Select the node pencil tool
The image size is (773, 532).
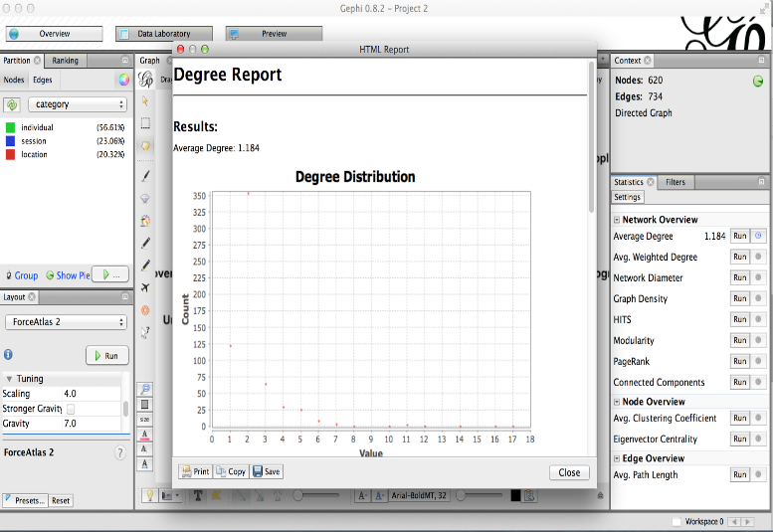[145, 243]
